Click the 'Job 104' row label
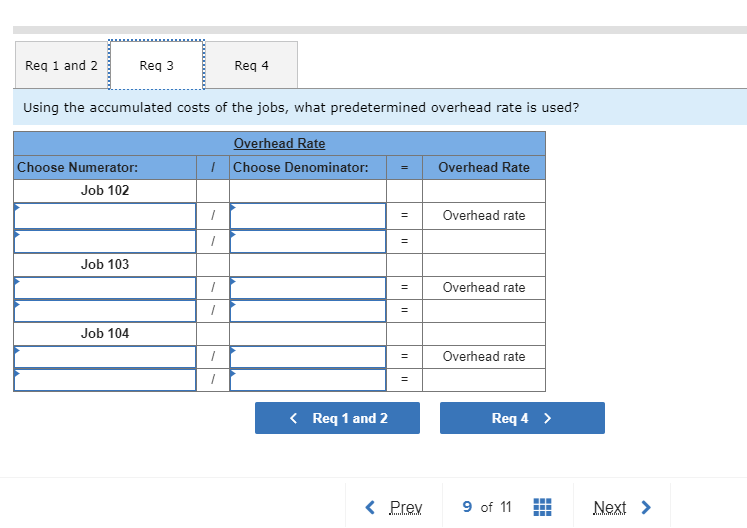The height and width of the screenshot is (528, 747). point(105,334)
